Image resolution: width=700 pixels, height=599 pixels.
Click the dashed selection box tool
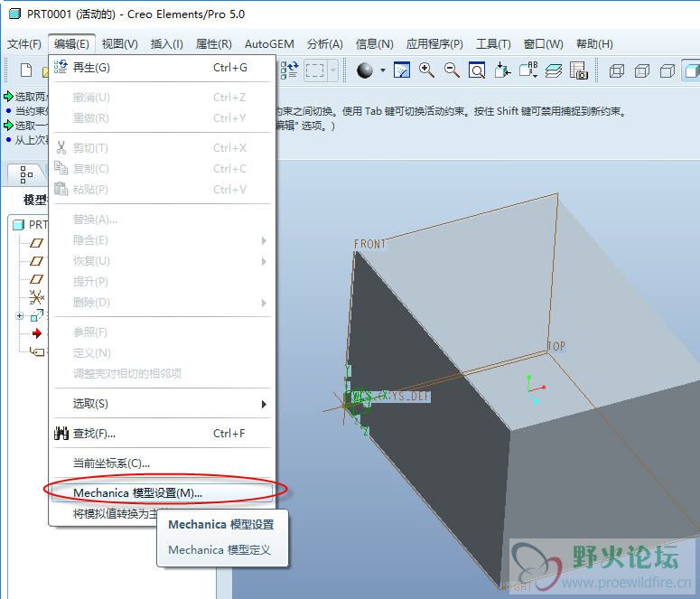pos(314,70)
